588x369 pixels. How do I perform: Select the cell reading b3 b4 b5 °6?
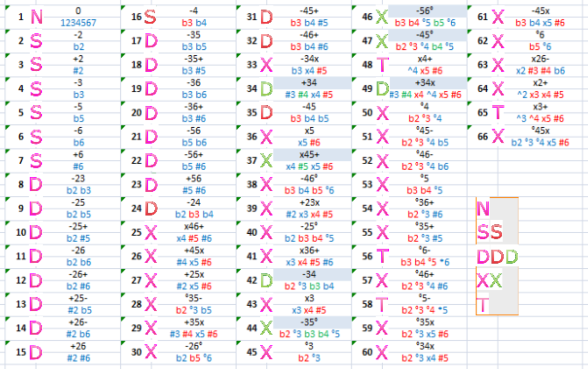click(x=309, y=190)
